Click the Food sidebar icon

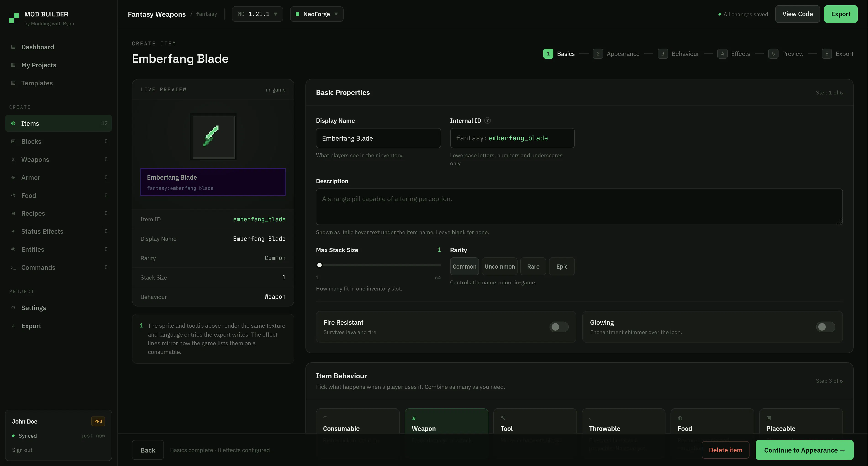point(13,195)
